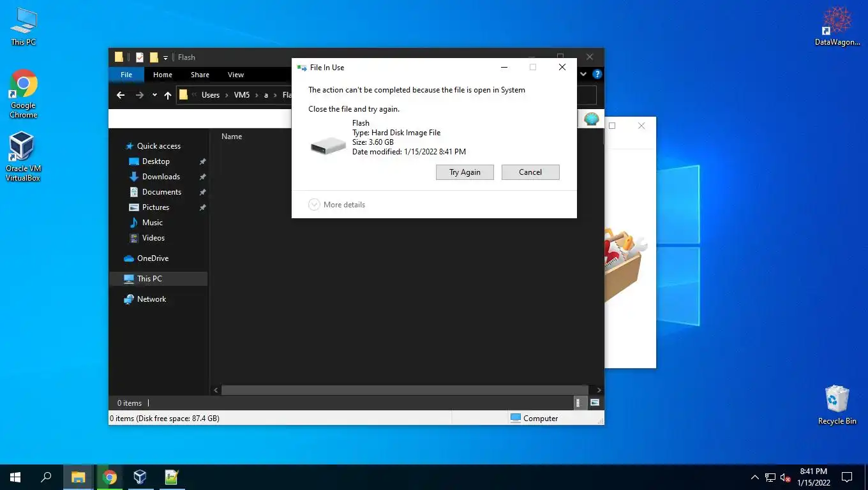Open This PC desktop icon
The width and height of the screenshot is (868, 490).
point(24,26)
